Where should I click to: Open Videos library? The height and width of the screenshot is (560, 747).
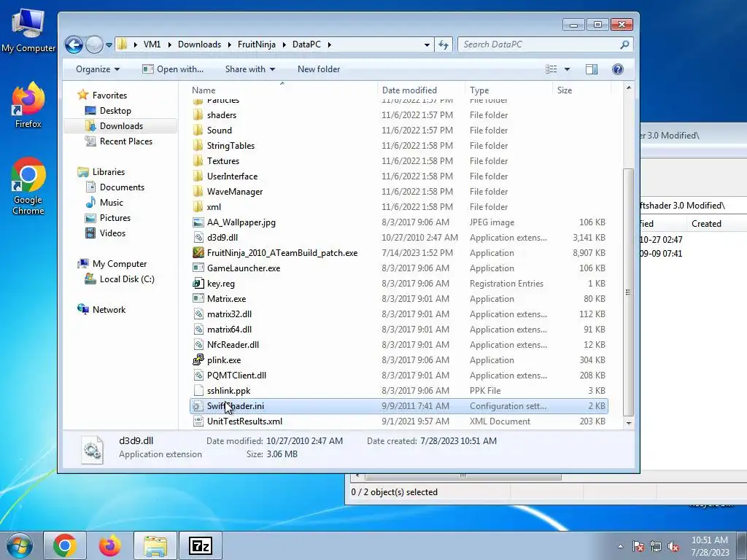tap(112, 233)
